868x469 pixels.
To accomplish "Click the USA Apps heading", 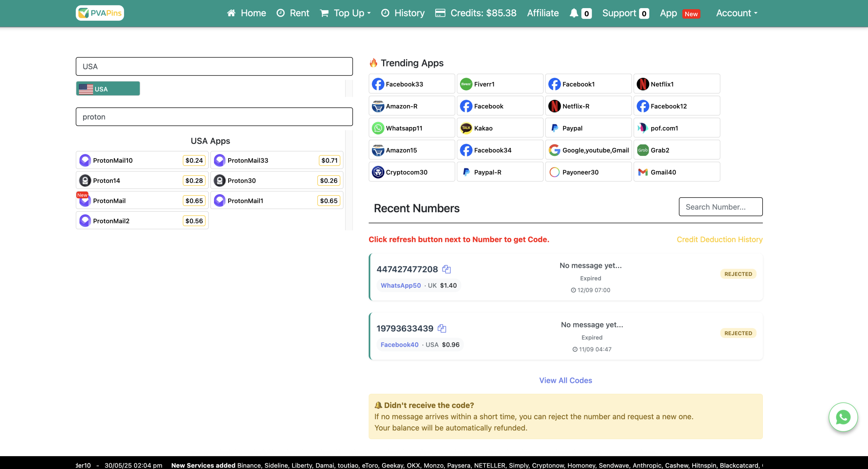I will point(210,141).
